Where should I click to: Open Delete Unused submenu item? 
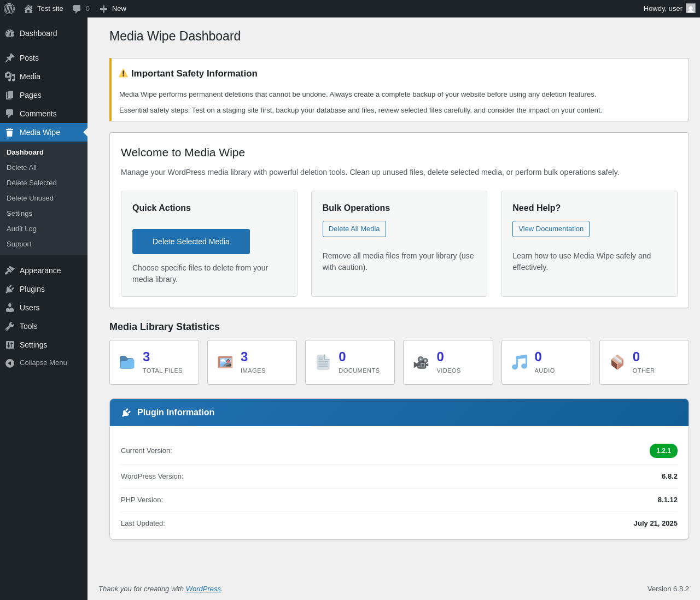pyautogui.click(x=44, y=198)
